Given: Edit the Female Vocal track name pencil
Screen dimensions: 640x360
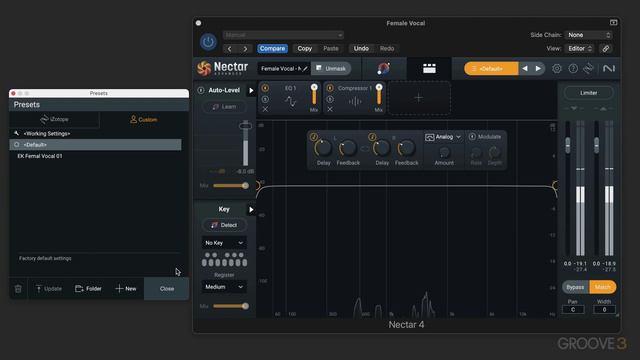Looking at the screenshot, I should click(x=304, y=69).
